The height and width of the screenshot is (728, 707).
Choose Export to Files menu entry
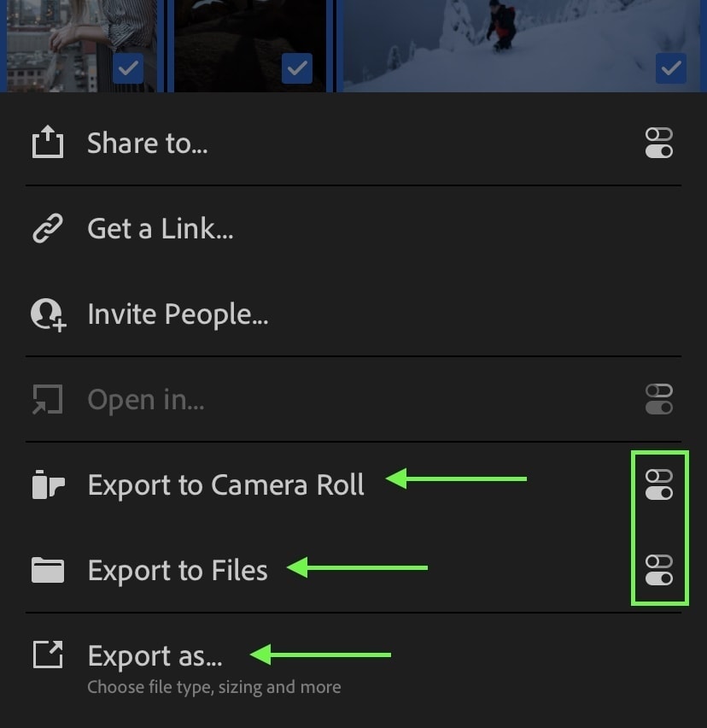click(x=178, y=570)
